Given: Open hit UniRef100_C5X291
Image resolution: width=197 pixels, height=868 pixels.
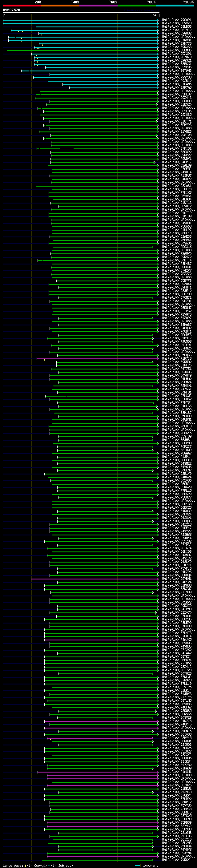Looking at the screenshot, I should [x=176, y=54].
